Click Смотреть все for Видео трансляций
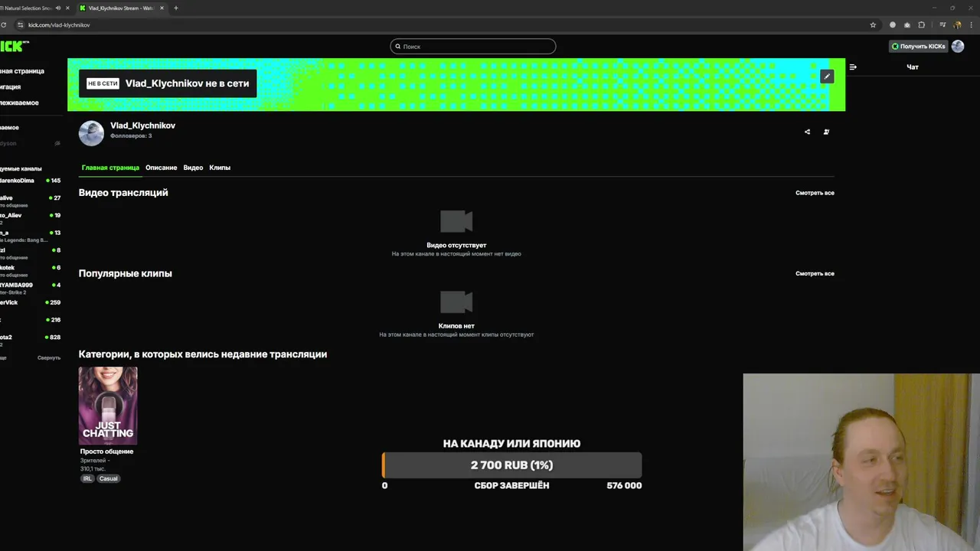This screenshot has height=551, width=980. click(815, 193)
